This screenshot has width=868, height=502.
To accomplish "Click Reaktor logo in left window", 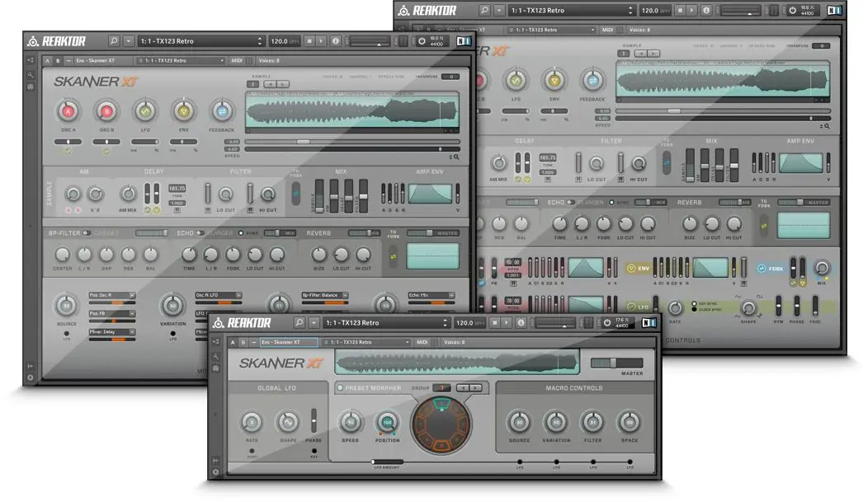I will coord(56,41).
